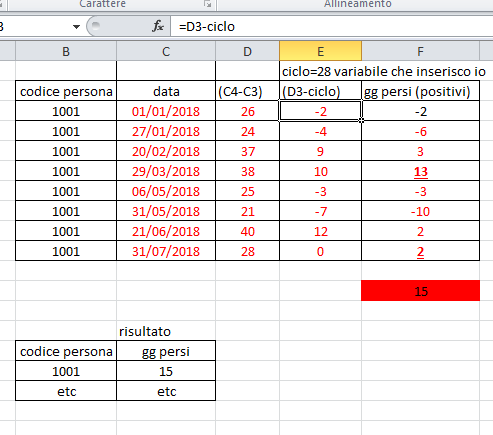Screen dimensions: 493x435
Task: Click the formula bar showing =D3-ciclo
Action: [x=332, y=26]
